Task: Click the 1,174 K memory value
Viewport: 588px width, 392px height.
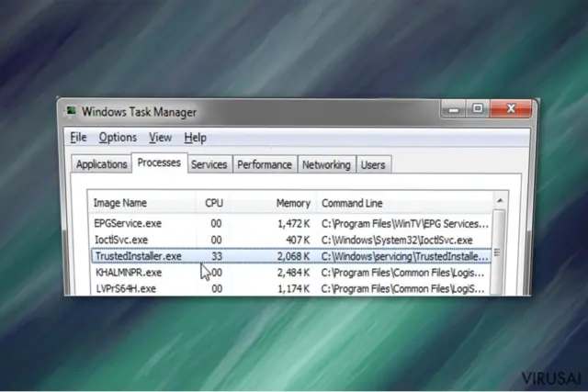Action: click(x=293, y=288)
